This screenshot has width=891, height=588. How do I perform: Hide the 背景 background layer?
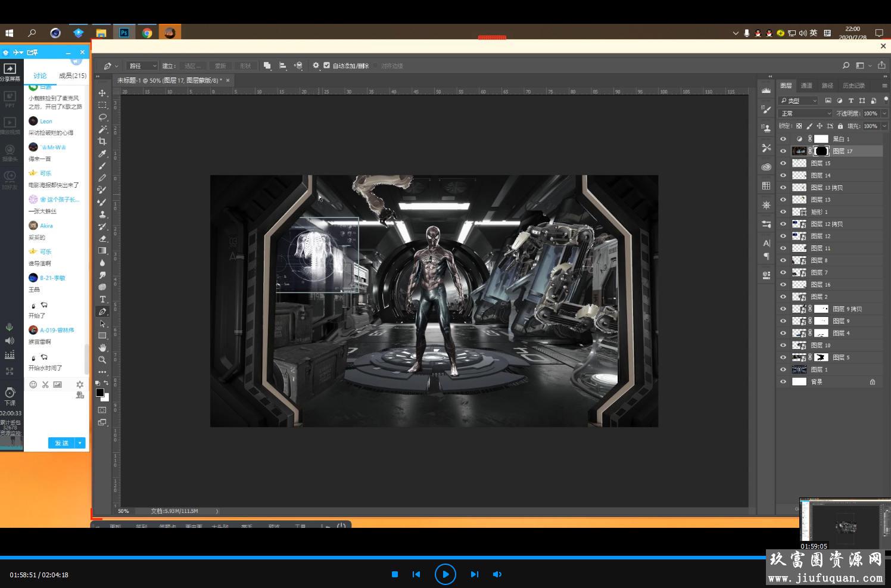coord(783,382)
